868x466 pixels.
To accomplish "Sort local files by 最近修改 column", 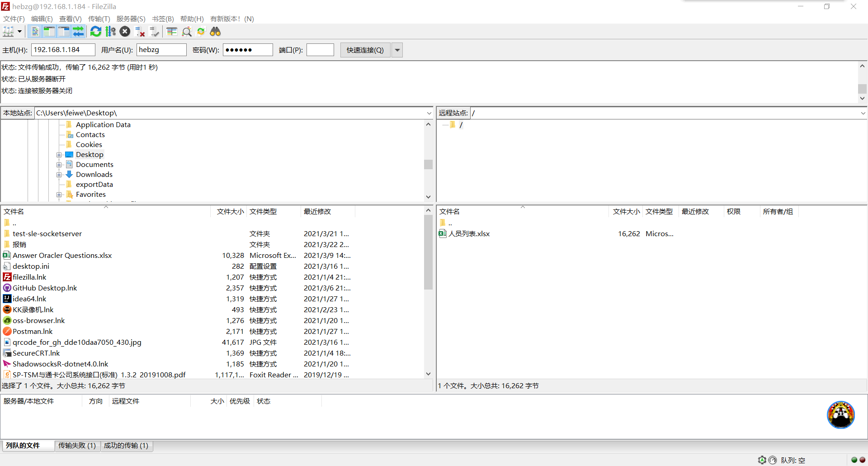I will coord(328,211).
